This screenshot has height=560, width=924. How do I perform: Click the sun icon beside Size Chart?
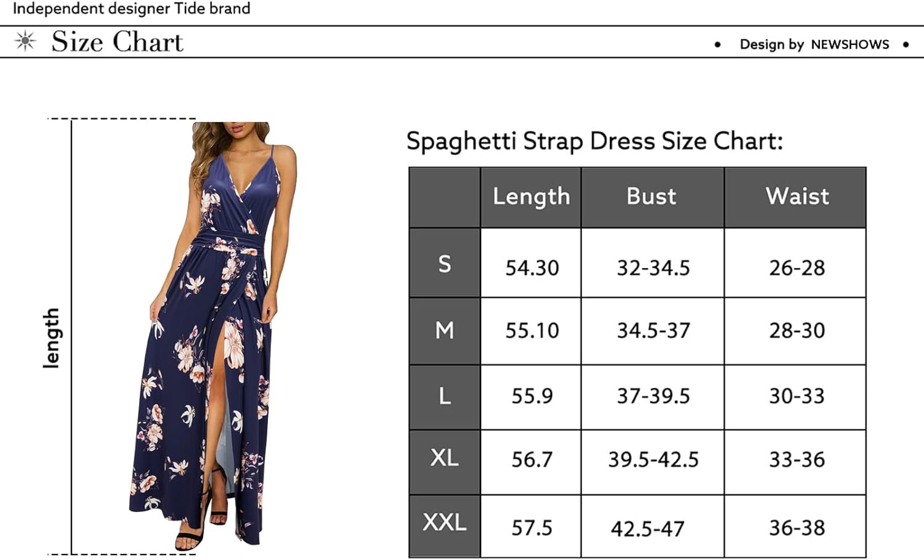point(25,41)
